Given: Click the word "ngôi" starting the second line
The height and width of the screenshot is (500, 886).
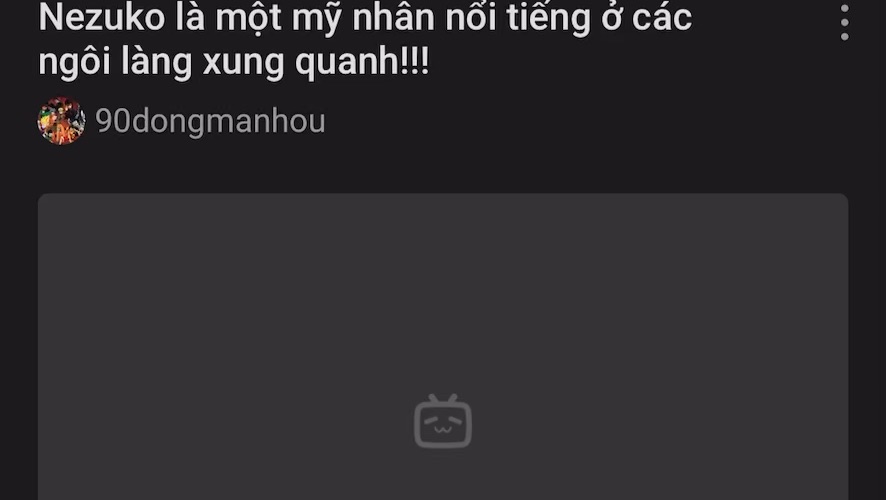Looking at the screenshot, I should pos(75,62).
